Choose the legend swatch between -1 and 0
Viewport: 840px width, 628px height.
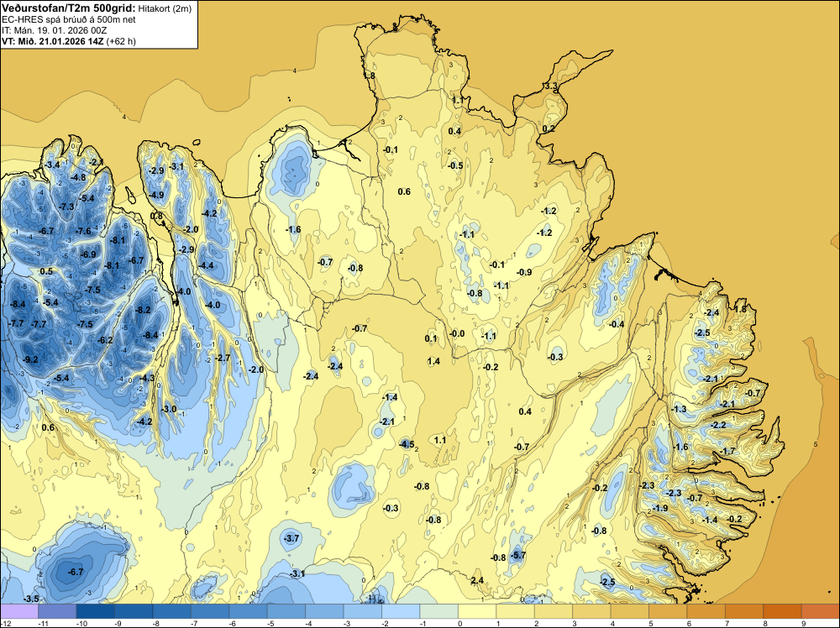coord(438,611)
